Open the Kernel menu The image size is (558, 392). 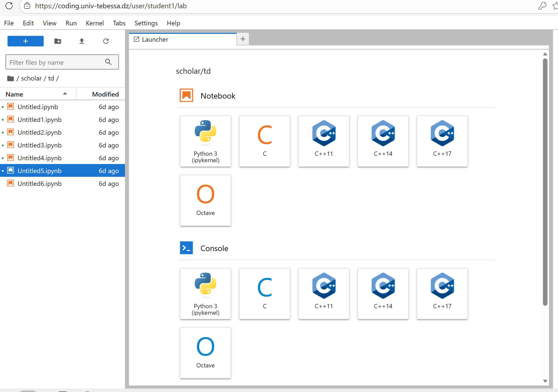95,23
